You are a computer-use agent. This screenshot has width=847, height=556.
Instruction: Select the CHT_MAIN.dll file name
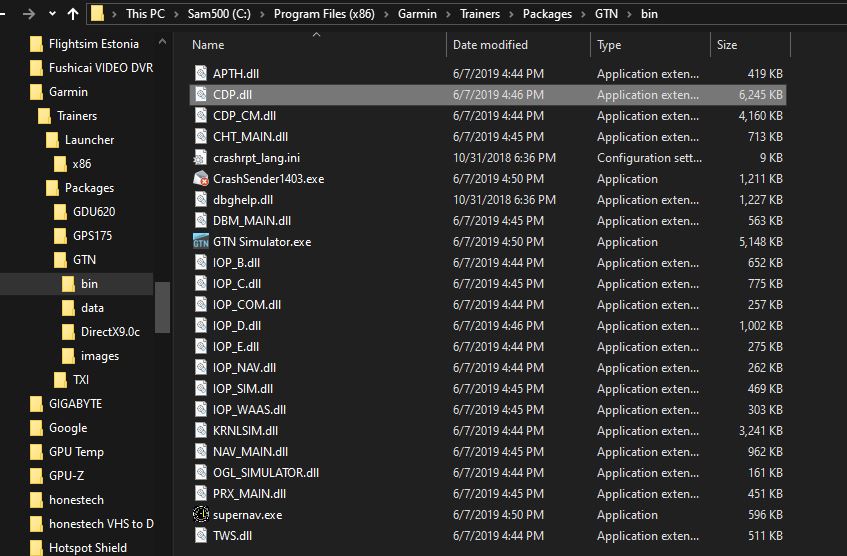250,137
